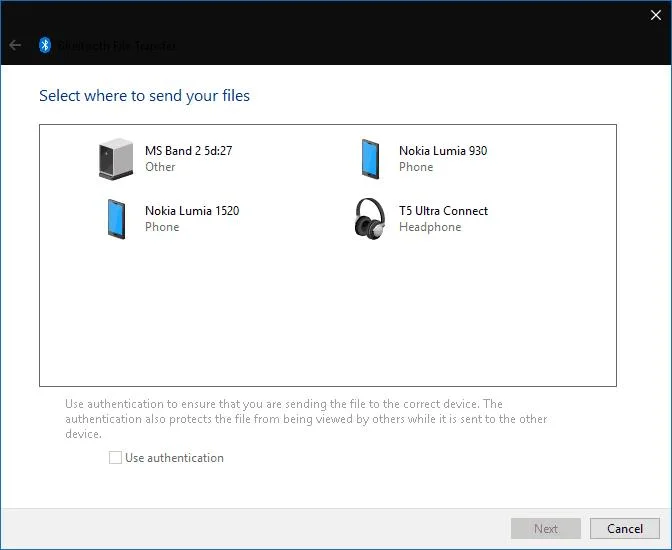This screenshot has width=672, height=550.
Task: Go back using the back arrow
Action: (15, 45)
